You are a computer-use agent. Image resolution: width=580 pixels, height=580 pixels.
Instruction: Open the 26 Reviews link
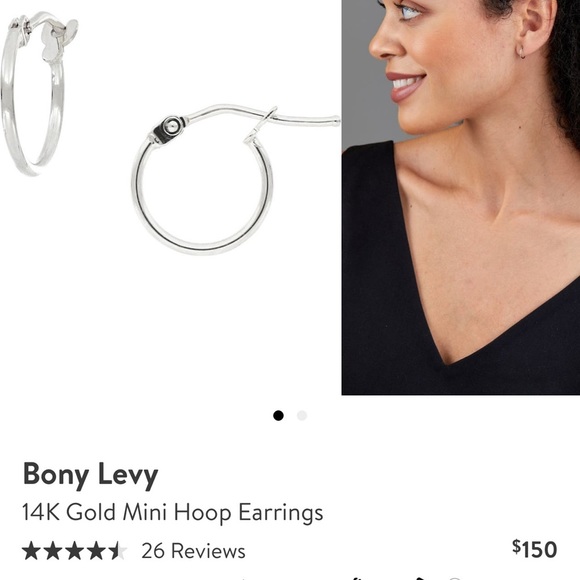point(193,551)
